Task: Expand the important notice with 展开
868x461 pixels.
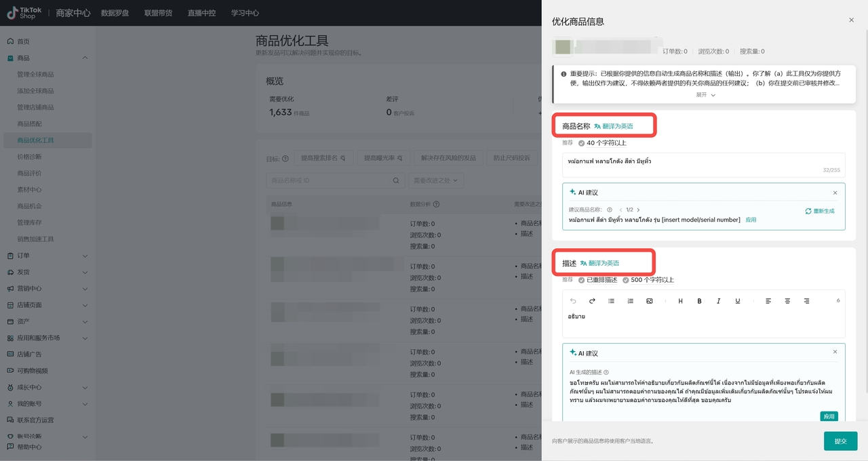Action: [705, 95]
